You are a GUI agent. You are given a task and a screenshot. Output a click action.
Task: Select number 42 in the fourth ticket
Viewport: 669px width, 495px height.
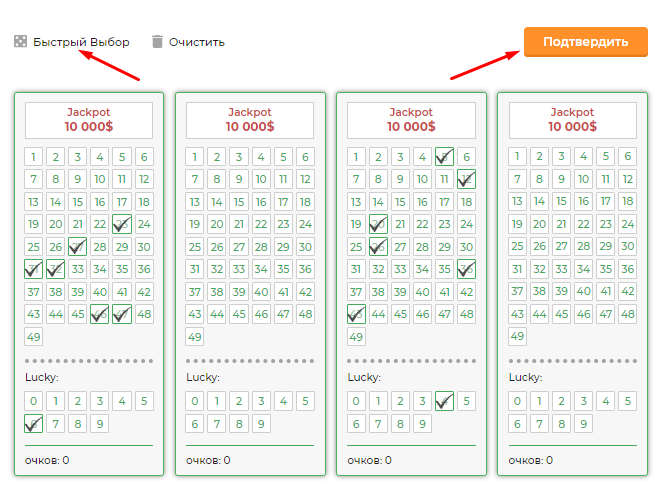pyautogui.click(x=628, y=291)
